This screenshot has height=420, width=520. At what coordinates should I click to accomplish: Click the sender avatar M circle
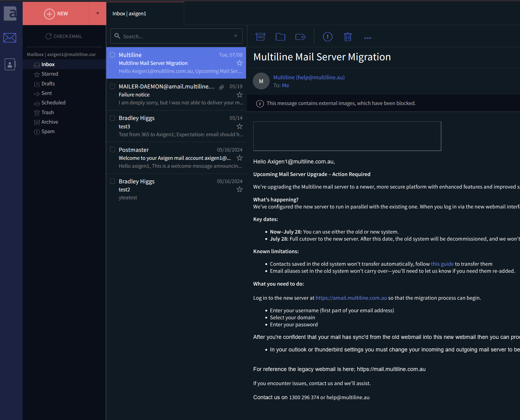(261, 81)
